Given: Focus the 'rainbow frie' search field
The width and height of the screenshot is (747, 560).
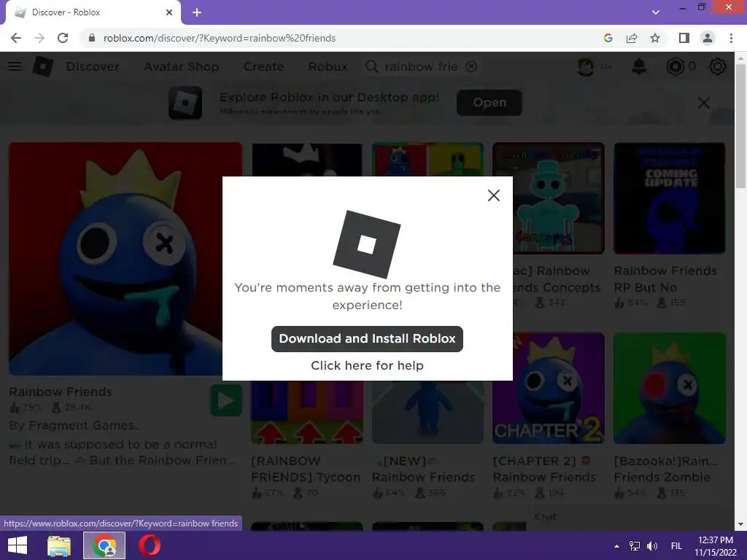Looking at the screenshot, I should coord(422,66).
